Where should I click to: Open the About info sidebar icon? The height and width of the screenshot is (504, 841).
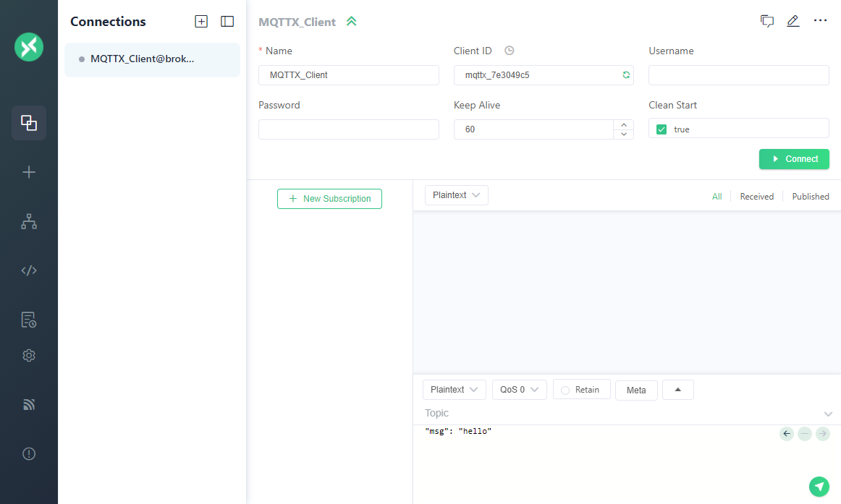pyautogui.click(x=29, y=453)
